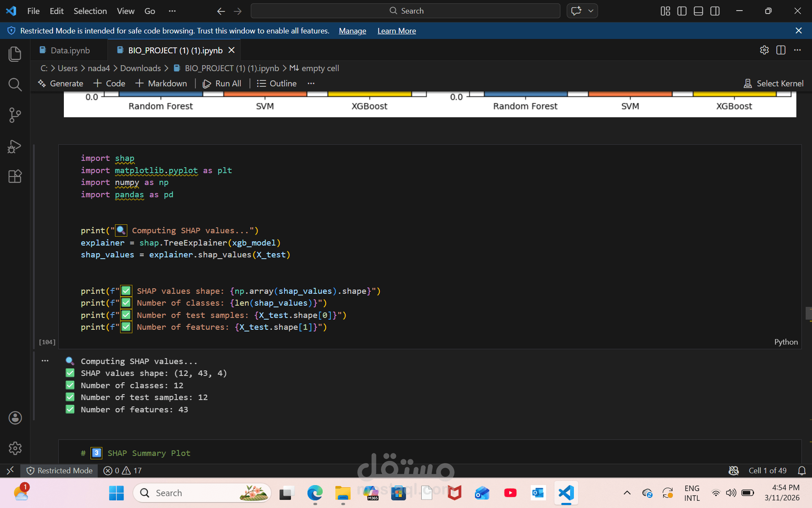Open Microsoft Edge from the taskbar
The height and width of the screenshot is (508, 812).
(x=315, y=493)
